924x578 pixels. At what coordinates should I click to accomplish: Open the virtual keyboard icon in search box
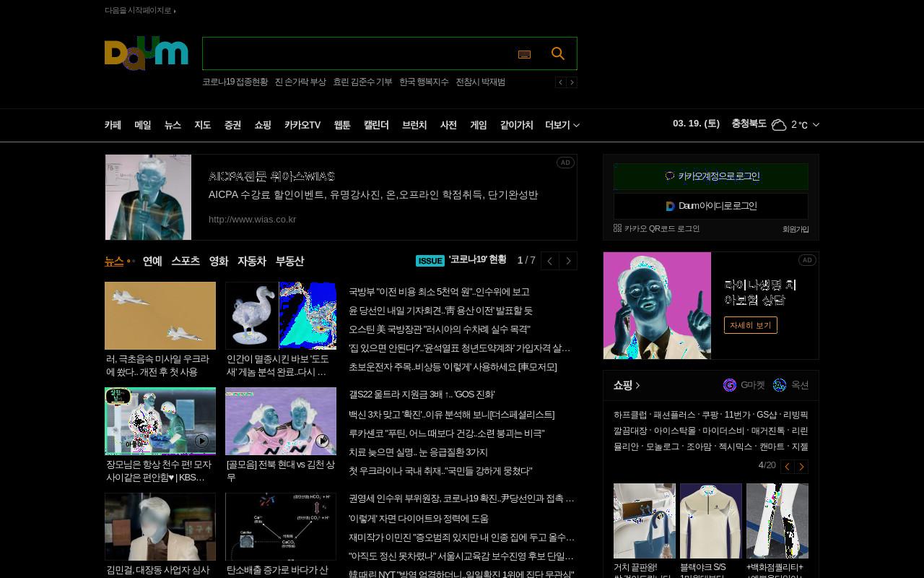click(525, 54)
